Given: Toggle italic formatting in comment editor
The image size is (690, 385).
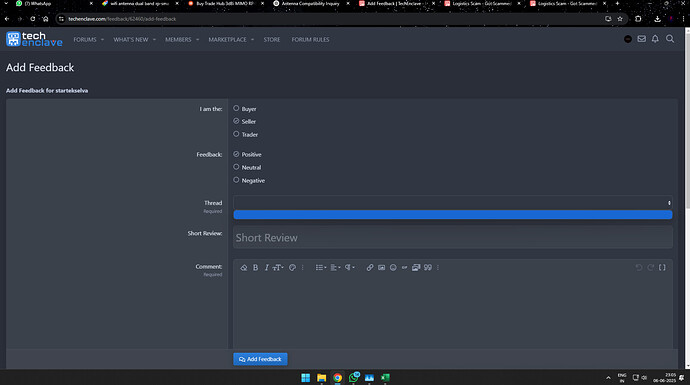Looking at the screenshot, I should click(x=266, y=268).
